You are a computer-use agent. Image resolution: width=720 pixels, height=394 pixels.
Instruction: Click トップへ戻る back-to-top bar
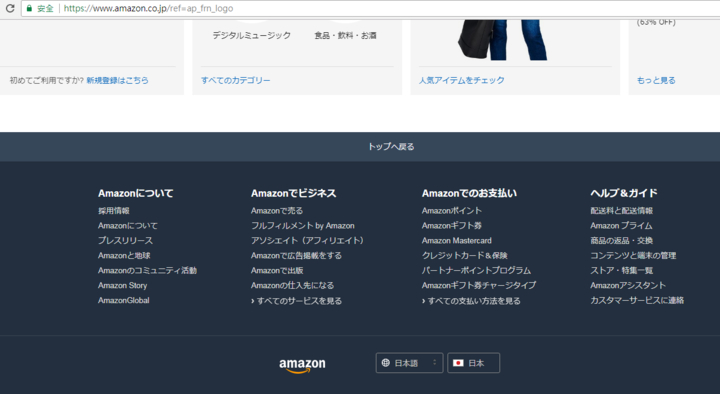coord(360,146)
